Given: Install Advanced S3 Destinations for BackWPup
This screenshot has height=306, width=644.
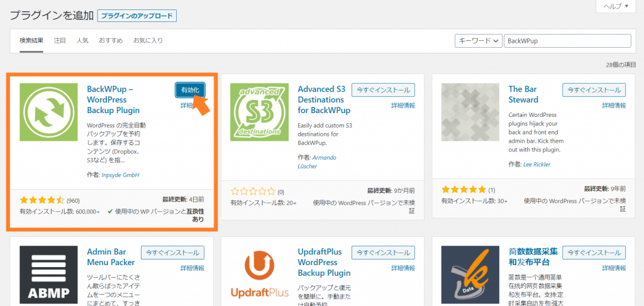Looking at the screenshot, I should coord(383,90).
